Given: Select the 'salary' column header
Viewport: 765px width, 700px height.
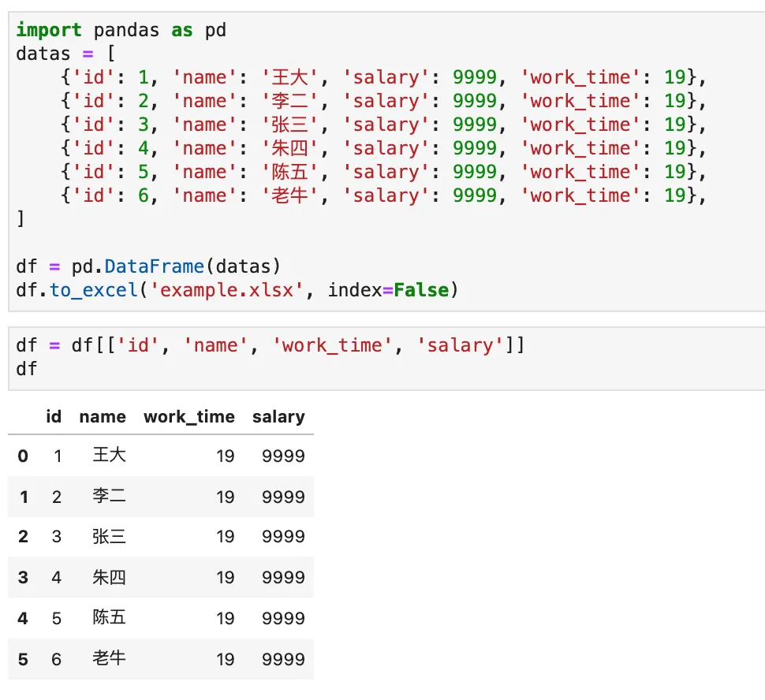Looking at the screenshot, I should (x=278, y=417).
